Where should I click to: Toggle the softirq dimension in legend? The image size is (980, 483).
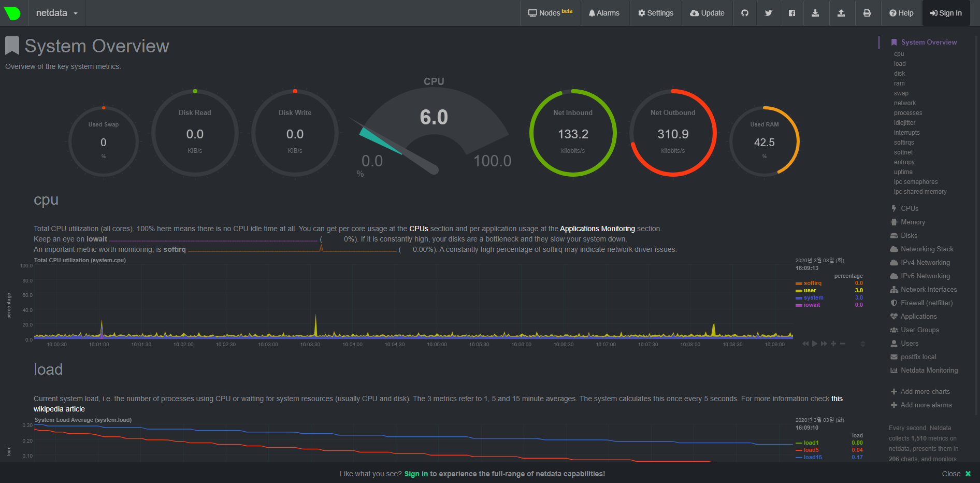click(812, 283)
